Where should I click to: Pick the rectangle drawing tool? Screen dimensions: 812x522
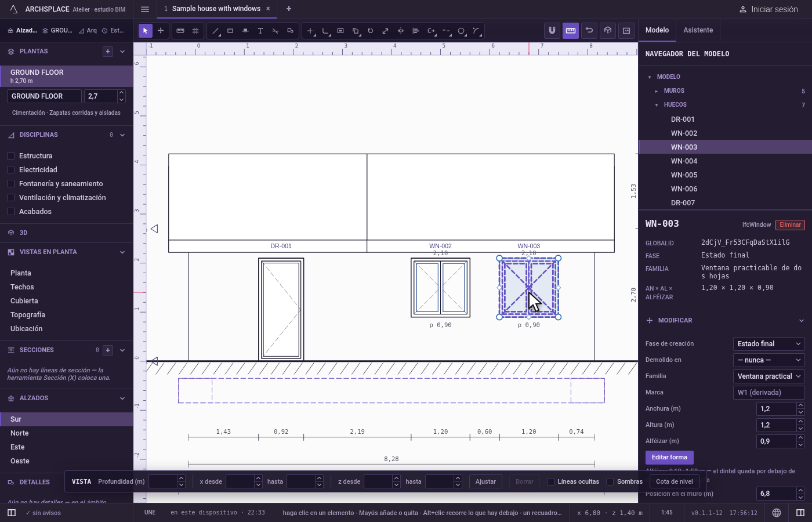click(230, 31)
